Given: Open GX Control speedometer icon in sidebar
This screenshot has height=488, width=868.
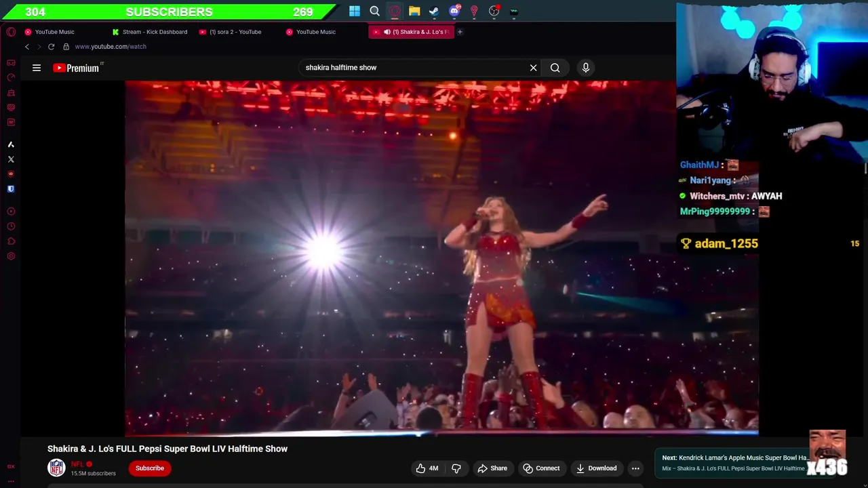Looking at the screenshot, I should [x=11, y=77].
